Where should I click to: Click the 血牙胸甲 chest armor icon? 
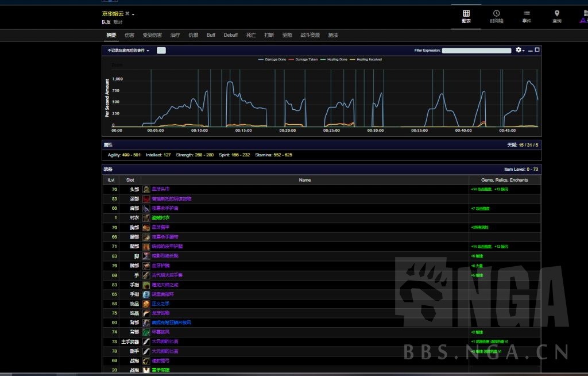[147, 227]
